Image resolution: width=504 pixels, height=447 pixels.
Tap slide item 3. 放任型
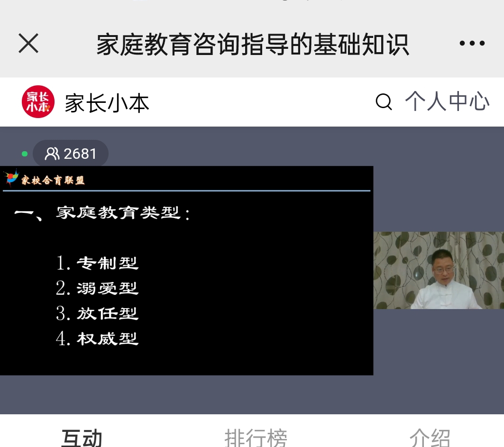97,313
